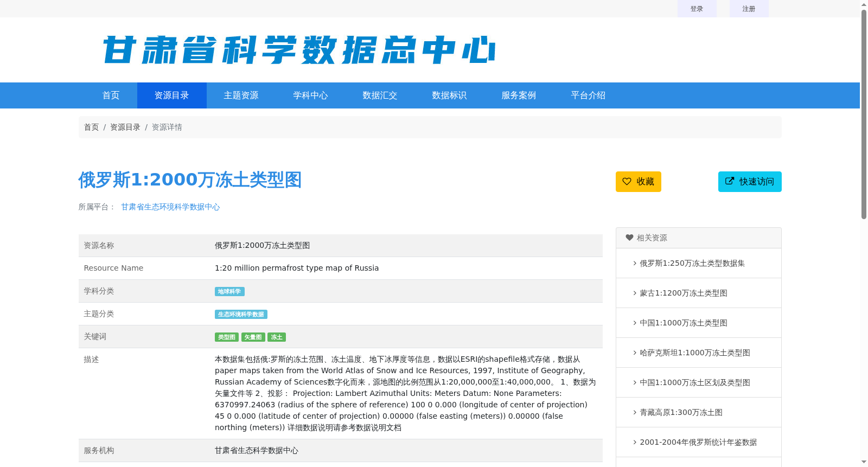Click the heart icon on 收藏 button
The image size is (868, 467).
tap(627, 182)
